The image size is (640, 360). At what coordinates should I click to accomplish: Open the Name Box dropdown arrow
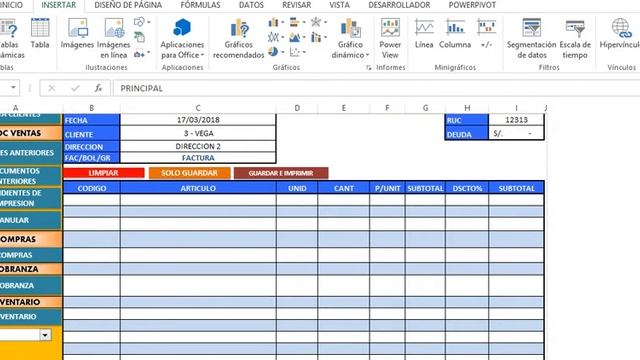coord(13,88)
